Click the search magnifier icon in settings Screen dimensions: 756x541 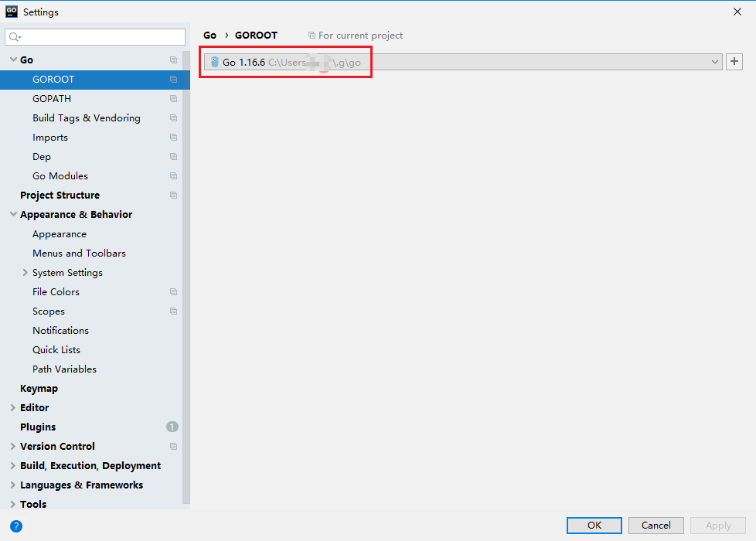click(x=15, y=37)
